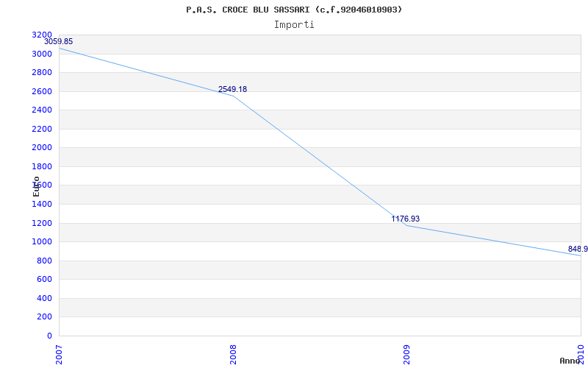Click the 3000 y-axis tick label

point(42,54)
